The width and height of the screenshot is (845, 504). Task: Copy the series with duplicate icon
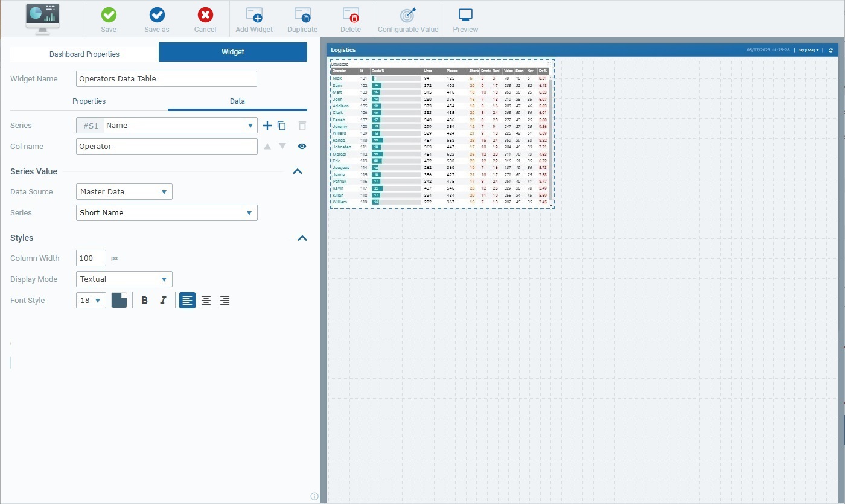[282, 126]
